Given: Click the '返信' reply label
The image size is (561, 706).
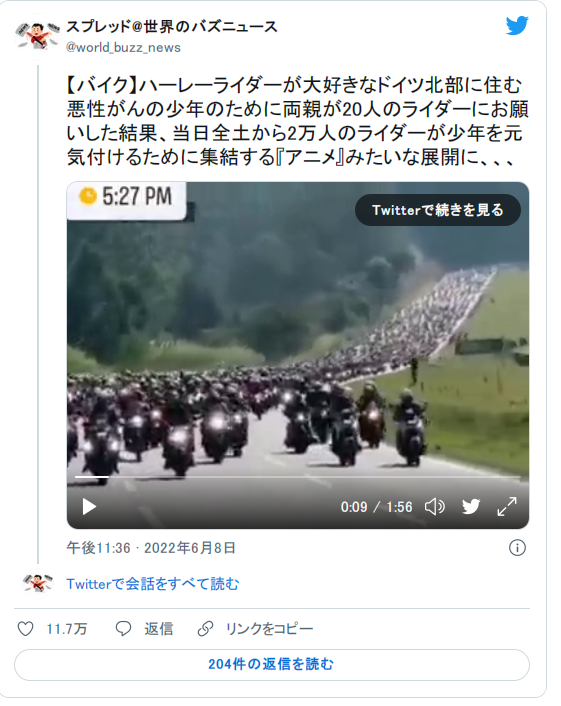Looking at the screenshot, I should click(158, 629).
